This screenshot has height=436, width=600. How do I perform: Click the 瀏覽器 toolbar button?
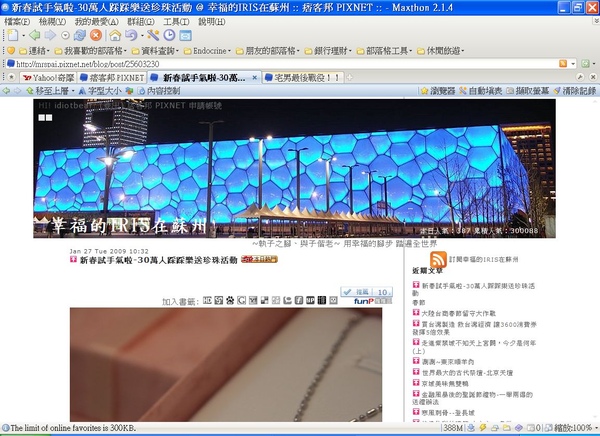click(x=438, y=91)
